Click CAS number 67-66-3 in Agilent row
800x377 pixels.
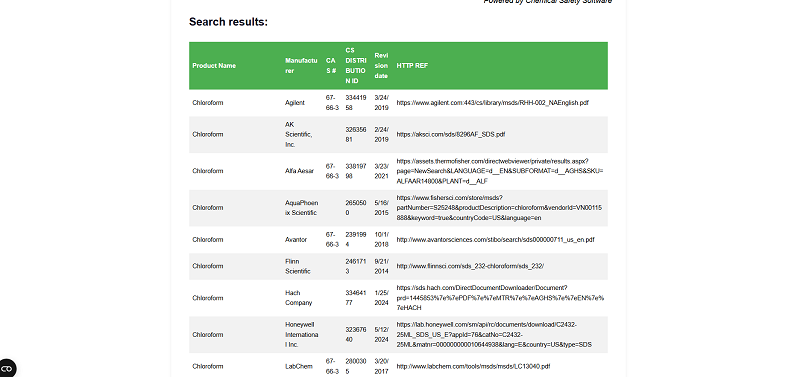332,103
